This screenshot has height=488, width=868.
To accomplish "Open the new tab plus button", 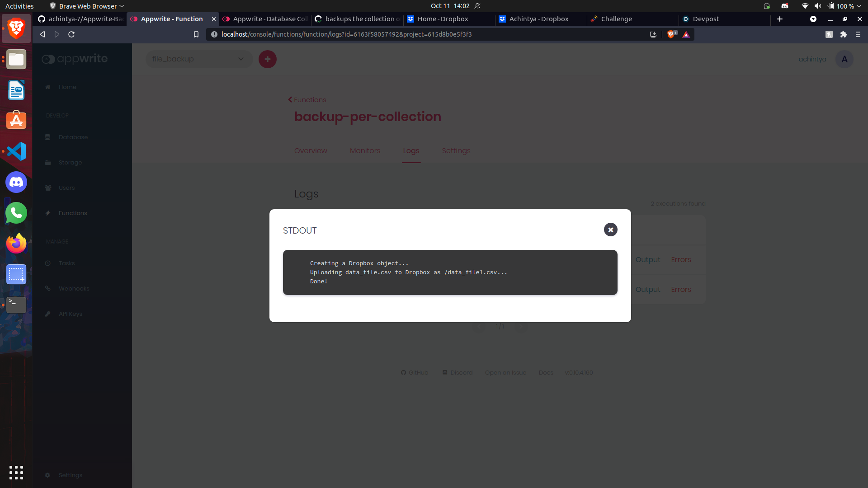I will coord(779,19).
